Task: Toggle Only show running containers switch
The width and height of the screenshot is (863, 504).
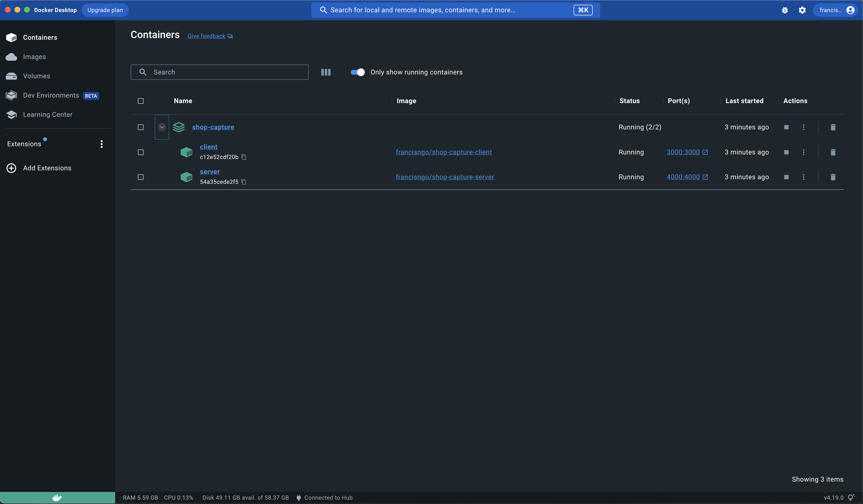Action: tap(358, 72)
